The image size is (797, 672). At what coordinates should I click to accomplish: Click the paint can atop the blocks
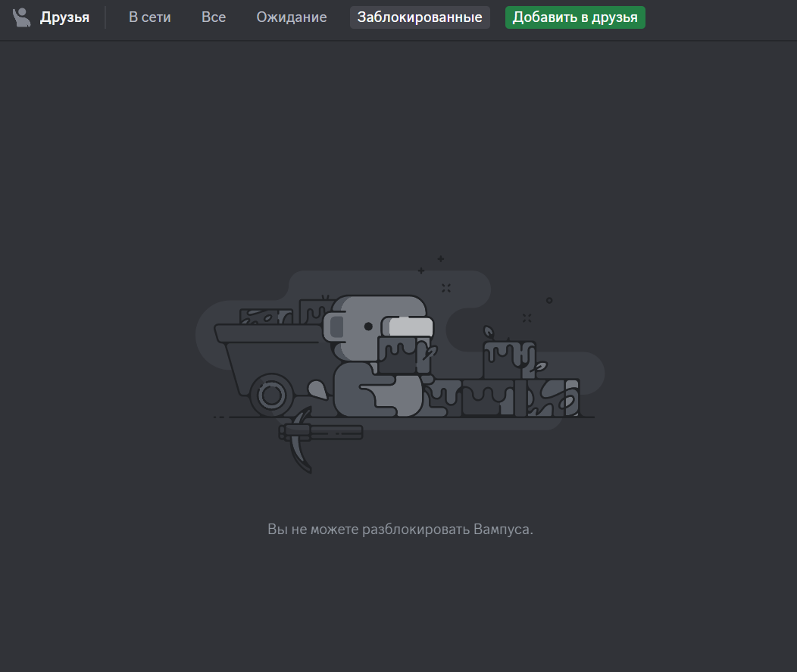pos(508,360)
